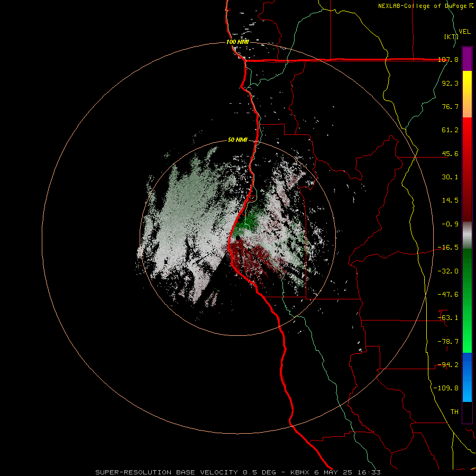Pick the yellow-orange segment of the velocity scale

[467, 94]
